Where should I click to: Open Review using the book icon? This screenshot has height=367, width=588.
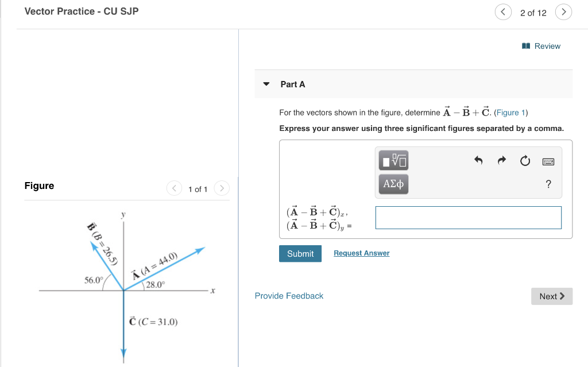pyautogui.click(x=526, y=46)
